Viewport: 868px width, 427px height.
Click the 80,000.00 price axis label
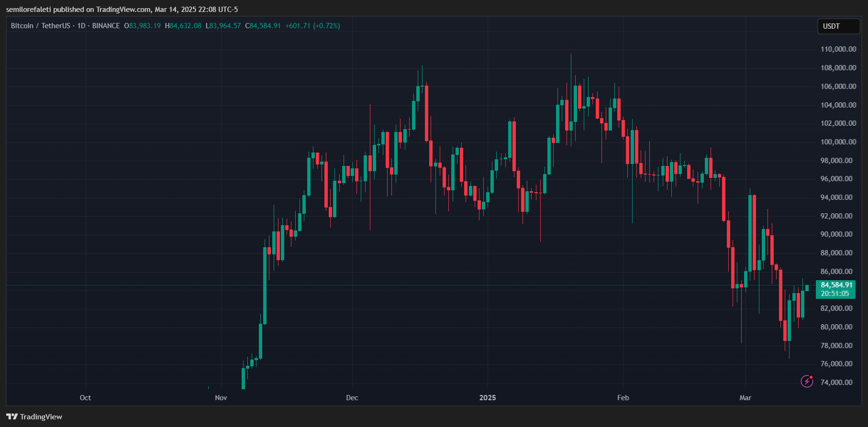click(836, 327)
